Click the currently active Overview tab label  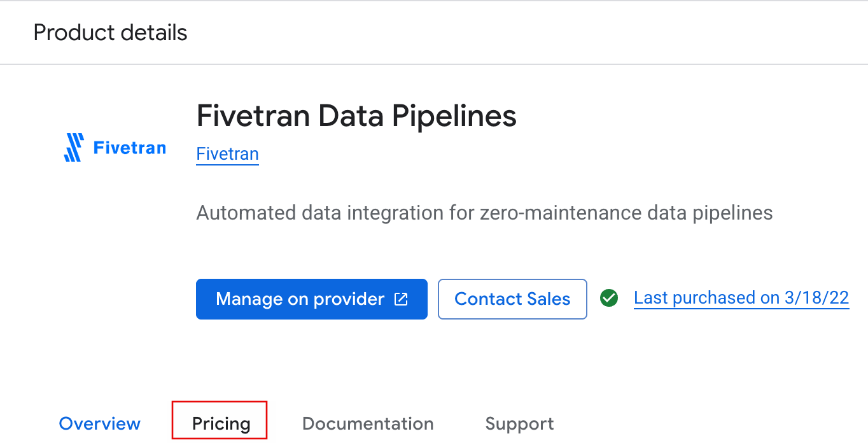99,423
